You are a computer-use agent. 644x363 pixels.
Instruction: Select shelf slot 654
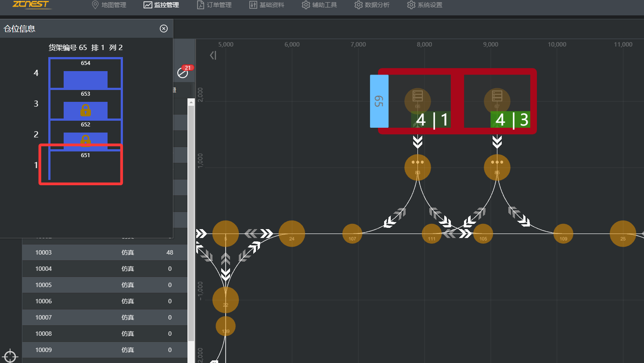(x=86, y=74)
